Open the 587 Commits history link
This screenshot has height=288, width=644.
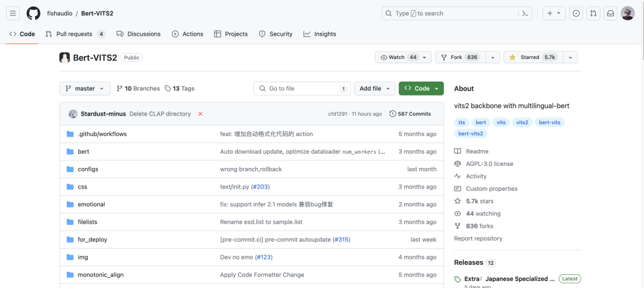click(410, 114)
